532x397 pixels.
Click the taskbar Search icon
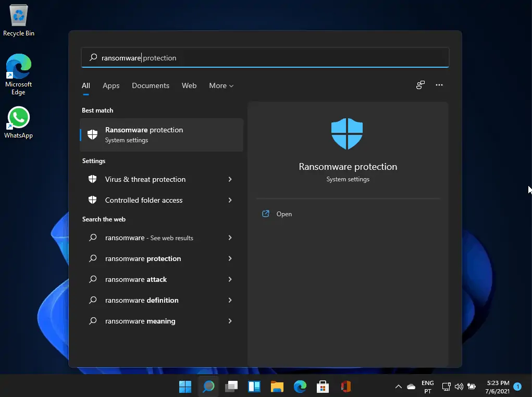208,387
